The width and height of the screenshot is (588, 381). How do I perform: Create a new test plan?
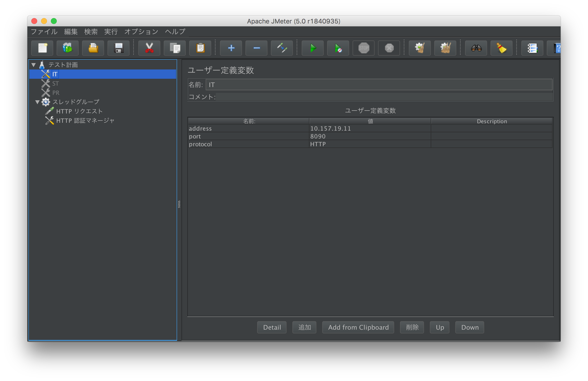click(x=42, y=48)
